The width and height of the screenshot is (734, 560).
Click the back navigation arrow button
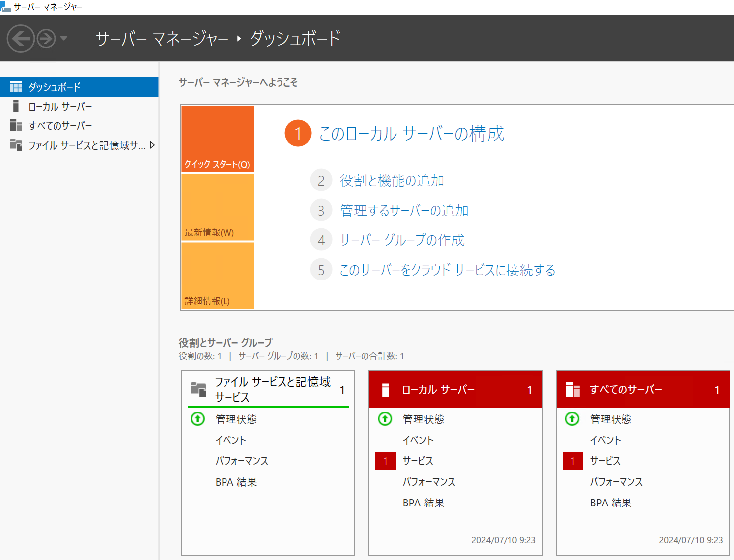(20, 38)
